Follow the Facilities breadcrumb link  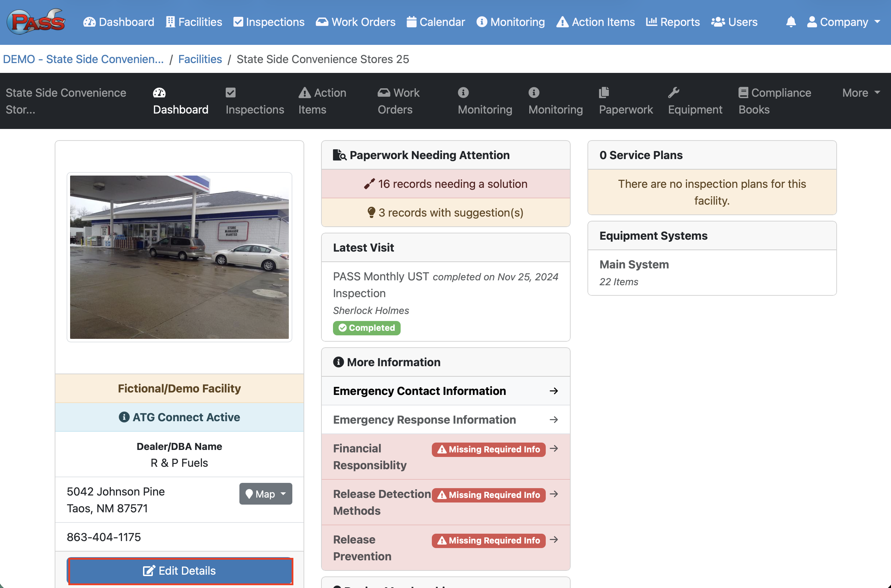(x=200, y=59)
